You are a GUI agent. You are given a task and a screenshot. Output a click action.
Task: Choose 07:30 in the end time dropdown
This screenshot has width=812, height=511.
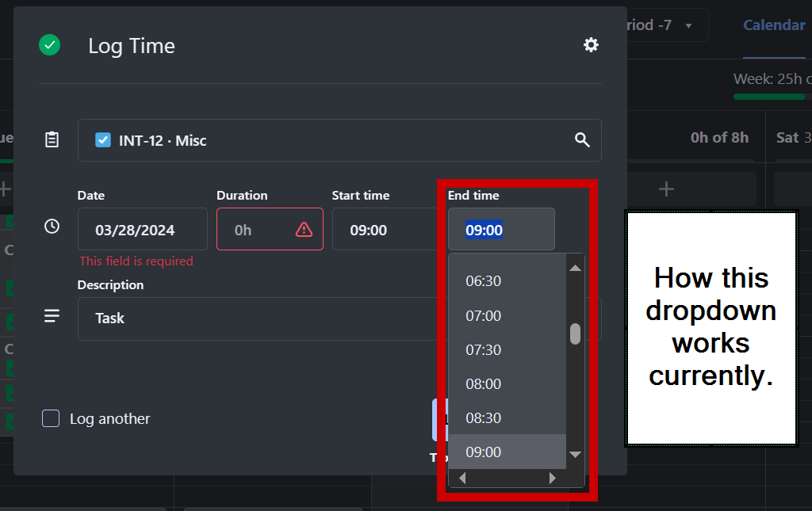tap(483, 349)
